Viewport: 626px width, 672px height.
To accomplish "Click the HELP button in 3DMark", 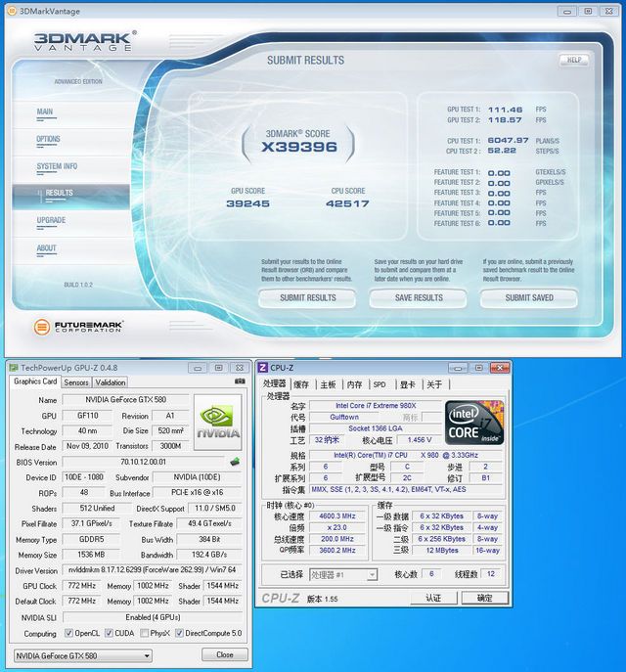I will pyautogui.click(x=574, y=60).
